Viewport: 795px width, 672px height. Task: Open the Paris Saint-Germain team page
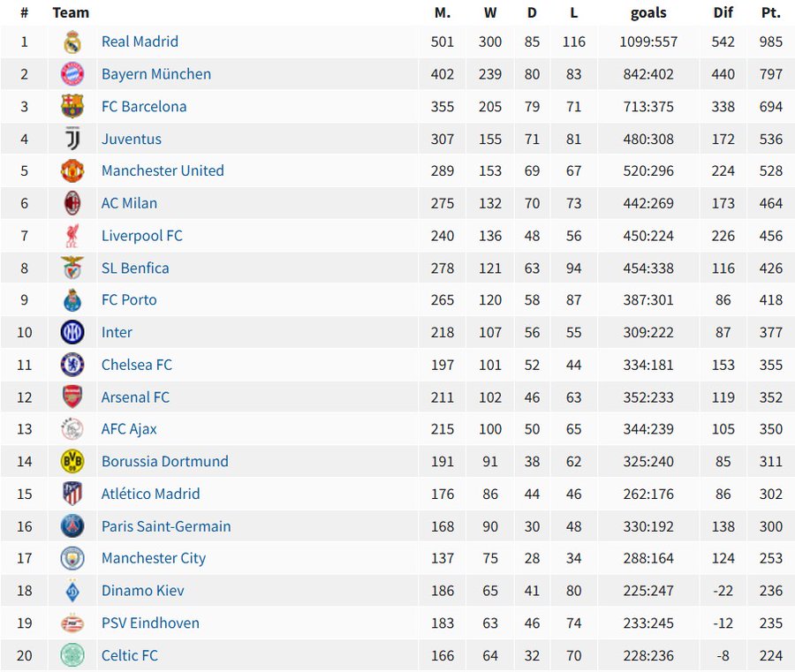click(x=166, y=526)
